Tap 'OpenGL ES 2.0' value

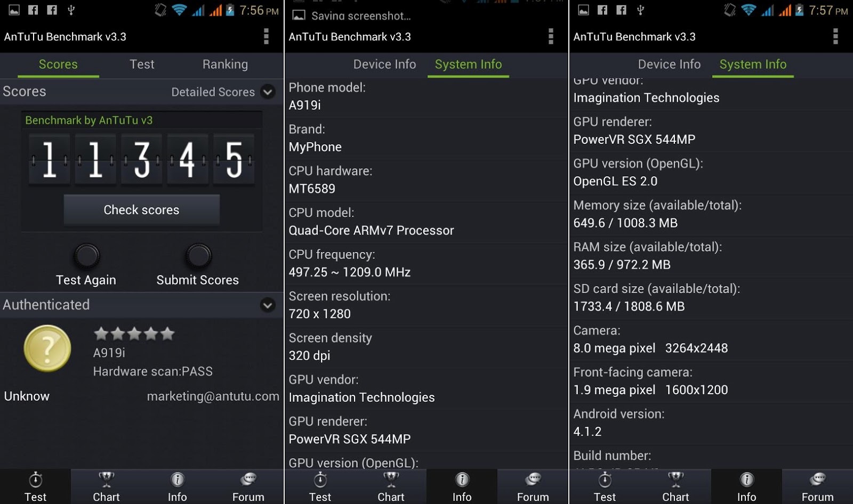[615, 181]
